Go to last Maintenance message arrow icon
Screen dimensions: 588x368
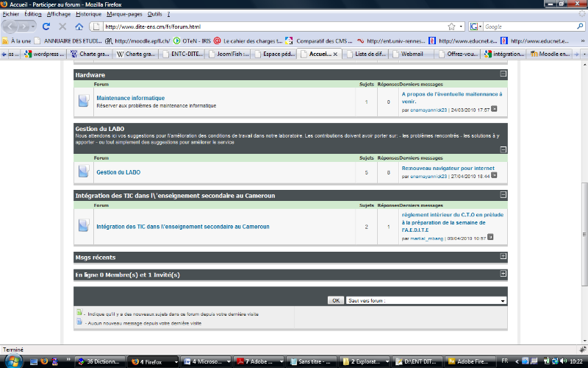(494, 109)
